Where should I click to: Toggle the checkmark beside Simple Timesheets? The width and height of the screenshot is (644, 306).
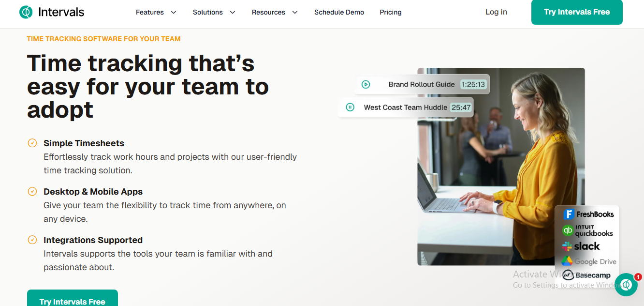(32, 143)
